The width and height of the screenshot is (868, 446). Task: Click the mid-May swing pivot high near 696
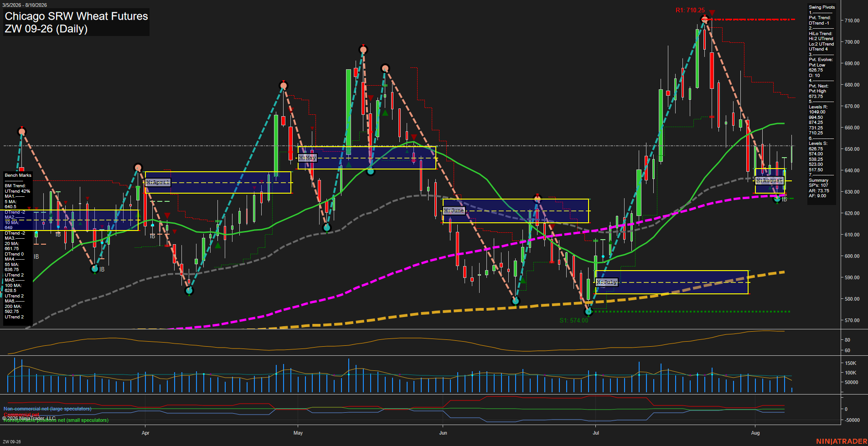pyautogui.click(x=363, y=50)
